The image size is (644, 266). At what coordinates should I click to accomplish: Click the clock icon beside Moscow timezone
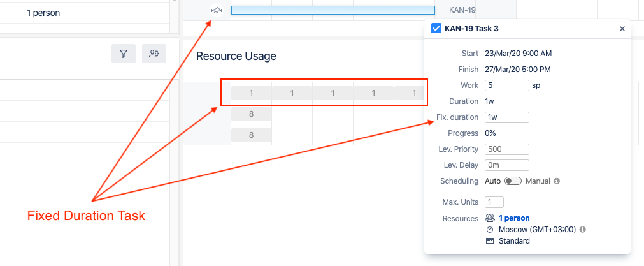[489, 230]
